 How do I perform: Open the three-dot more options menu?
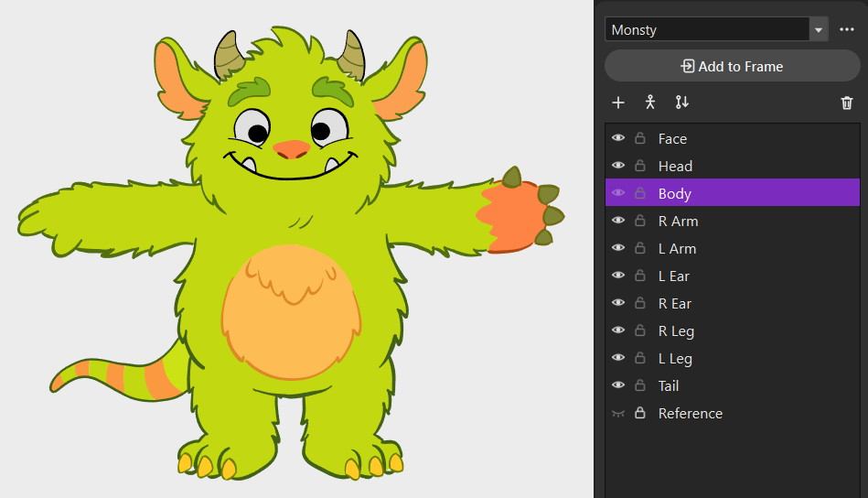click(x=846, y=30)
